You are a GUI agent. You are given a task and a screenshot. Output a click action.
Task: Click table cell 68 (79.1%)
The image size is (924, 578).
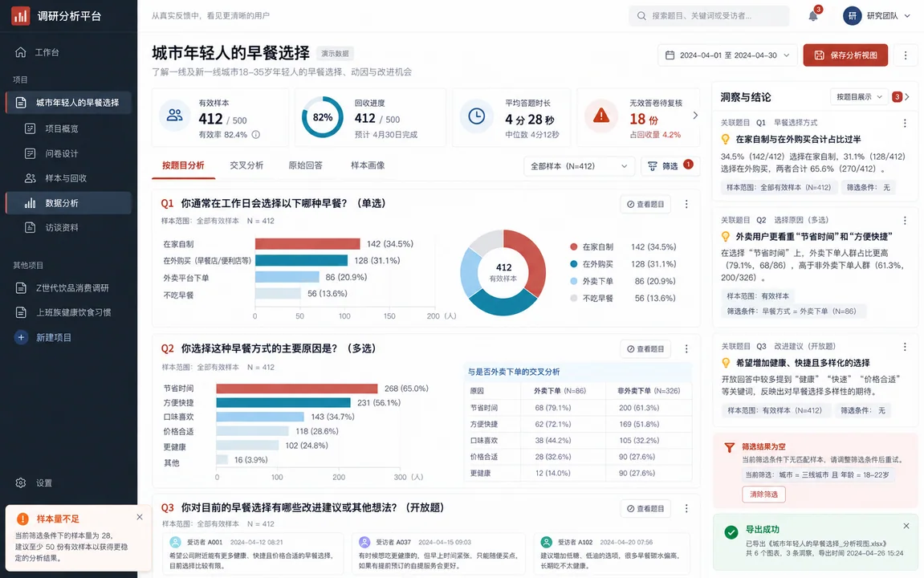pos(553,408)
